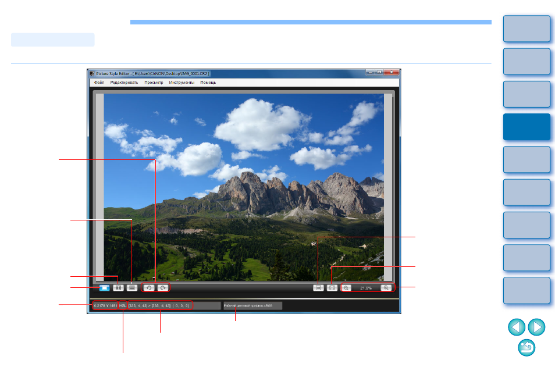Switch to top-and-bottom before/after split view
Screen dimensions: 555x392
[132, 288]
